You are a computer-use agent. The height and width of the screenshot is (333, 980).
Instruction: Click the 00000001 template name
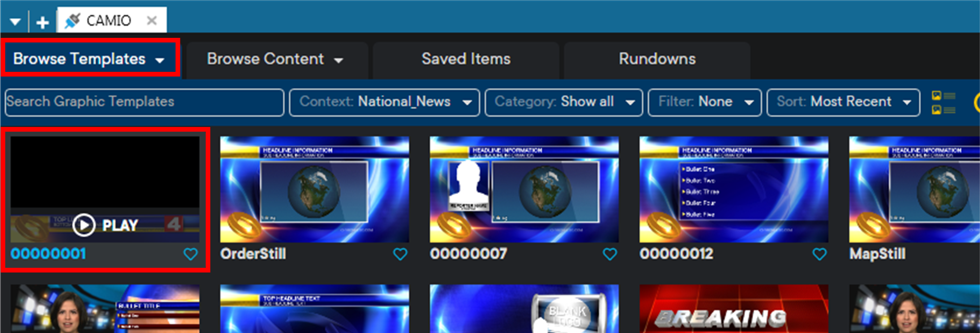(48, 253)
